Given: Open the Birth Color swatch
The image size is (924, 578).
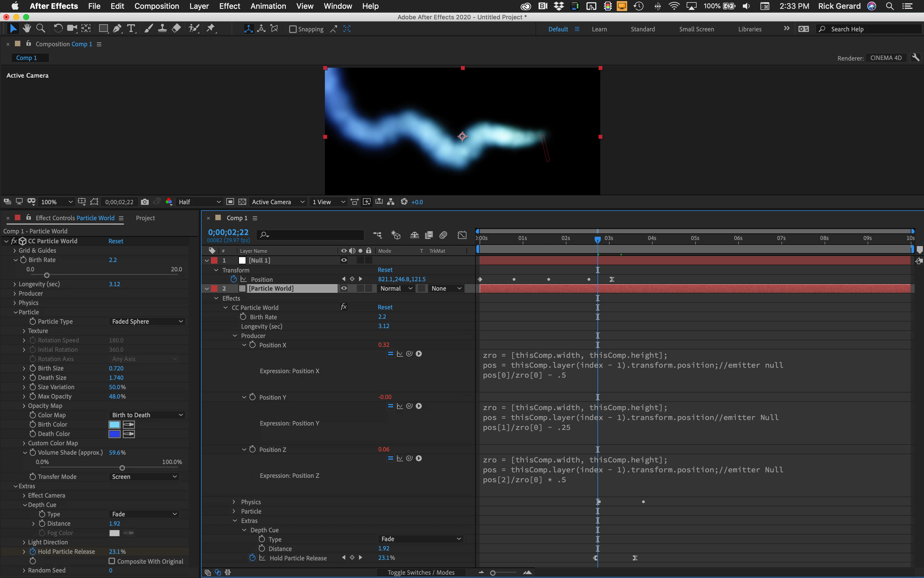Looking at the screenshot, I should pyautogui.click(x=114, y=424).
